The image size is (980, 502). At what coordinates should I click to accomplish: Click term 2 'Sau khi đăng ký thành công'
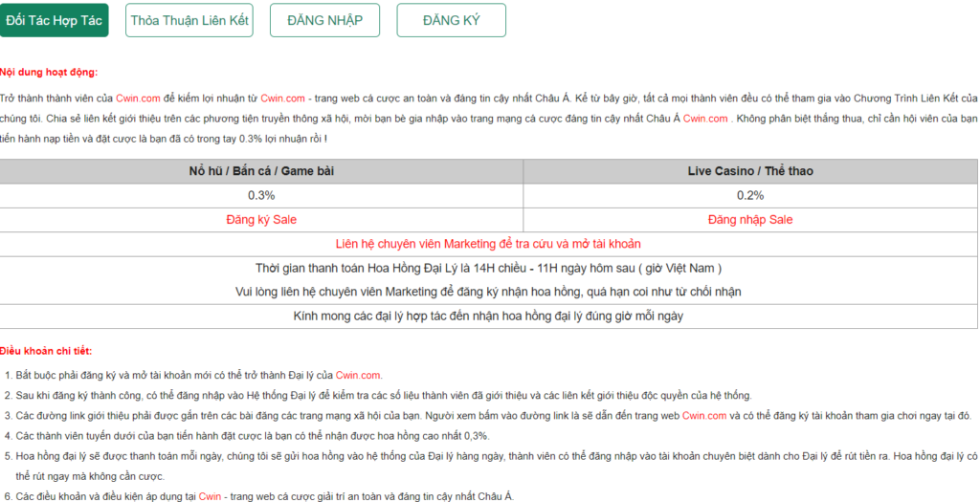point(385,396)
